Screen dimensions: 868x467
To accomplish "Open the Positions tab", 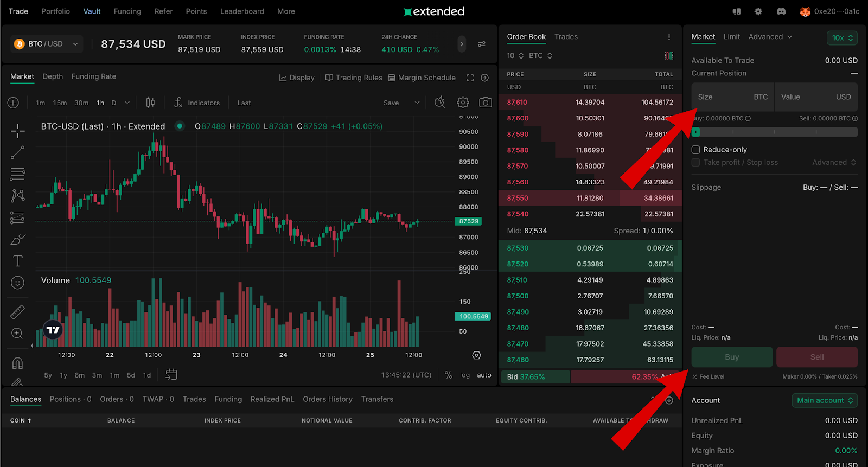I will [x=71, y=399].
